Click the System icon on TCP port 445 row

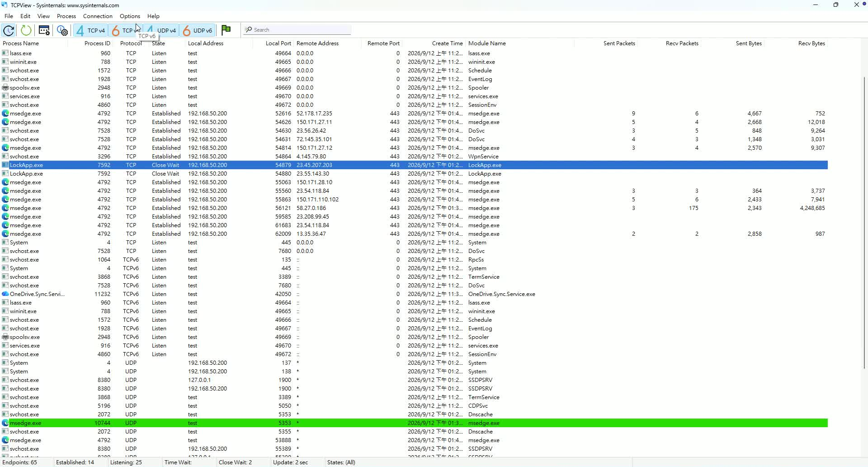click(5, 243)
